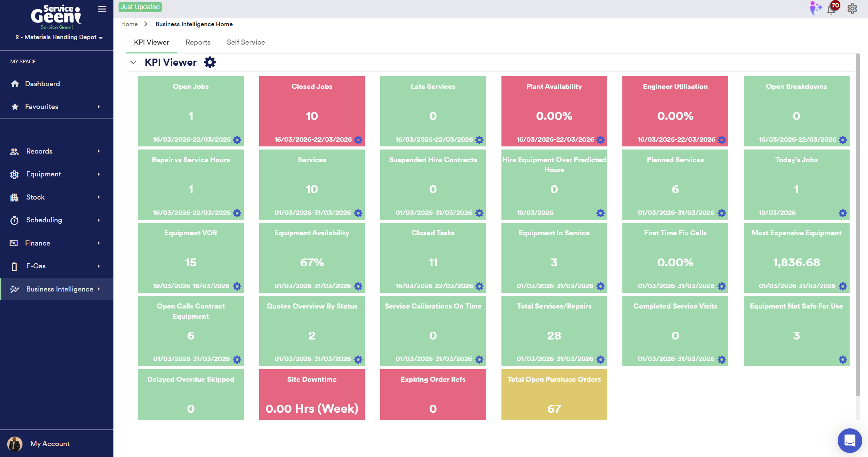
Task: Click the settings gear in top bar
Action: [x=852, y=9]
